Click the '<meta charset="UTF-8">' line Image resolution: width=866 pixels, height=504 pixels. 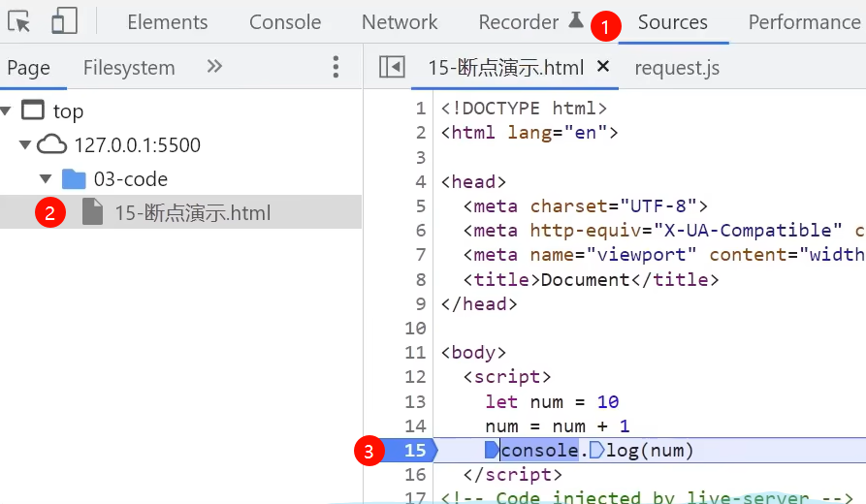pyautogui.click(x=586, y=206)
